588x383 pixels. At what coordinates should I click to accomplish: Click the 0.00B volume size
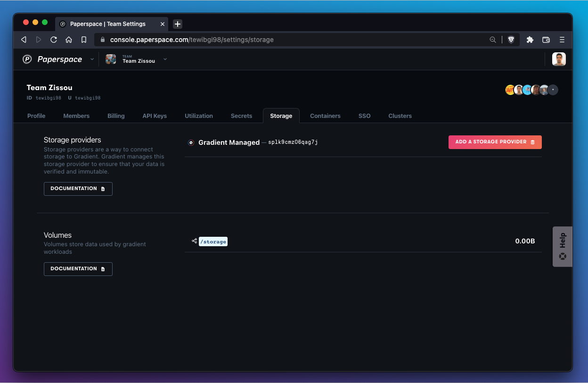tap(525, 241)
